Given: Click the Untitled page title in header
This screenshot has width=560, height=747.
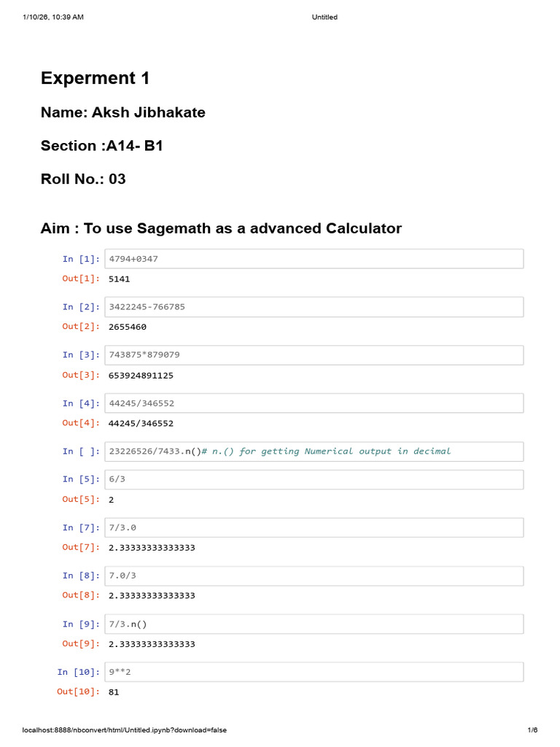Looking at the screenshot, I should click(x=324, y=18).
